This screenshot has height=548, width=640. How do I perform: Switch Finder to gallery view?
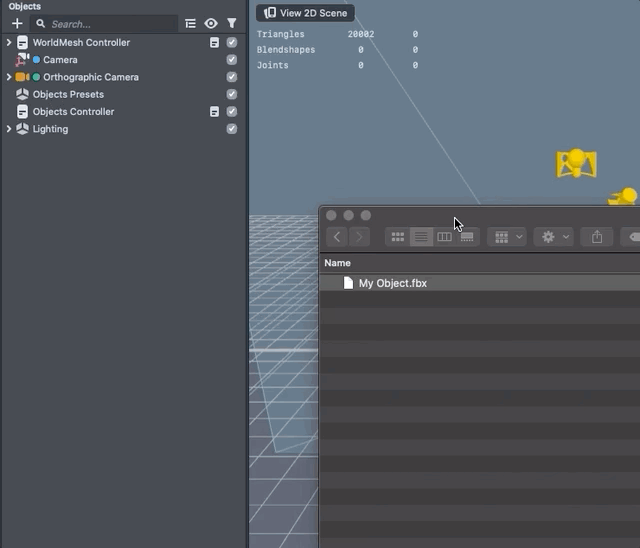coord(467,237)
